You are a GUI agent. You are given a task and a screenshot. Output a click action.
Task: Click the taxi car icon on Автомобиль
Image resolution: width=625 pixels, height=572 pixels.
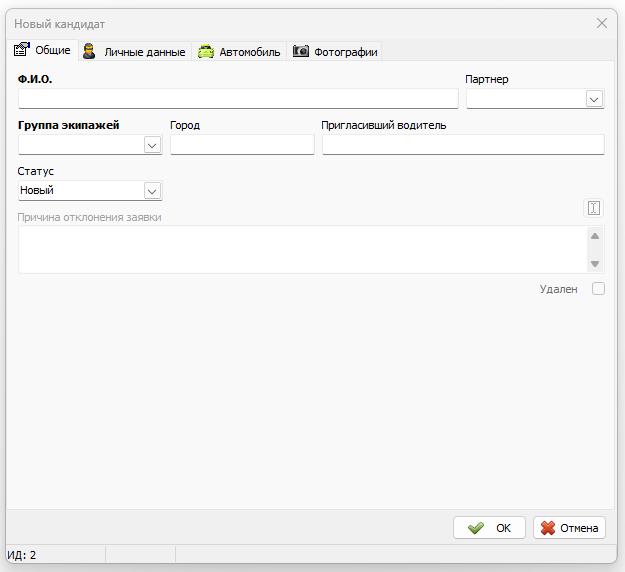coord(206,51)
